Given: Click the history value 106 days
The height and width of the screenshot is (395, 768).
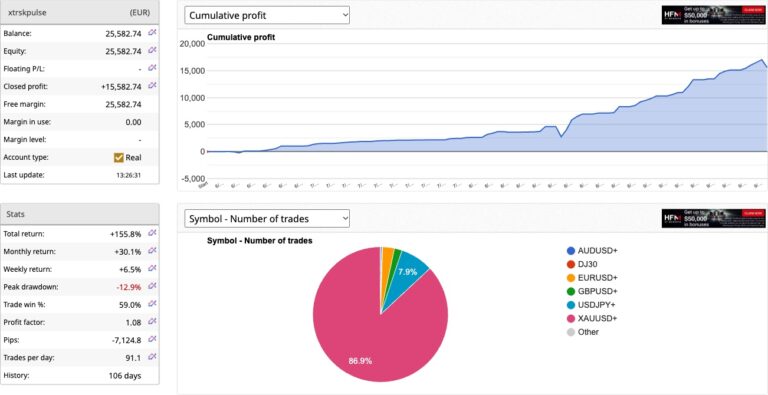Looking at the screenshot, I should pyautogui.click(x=125, y=375).
